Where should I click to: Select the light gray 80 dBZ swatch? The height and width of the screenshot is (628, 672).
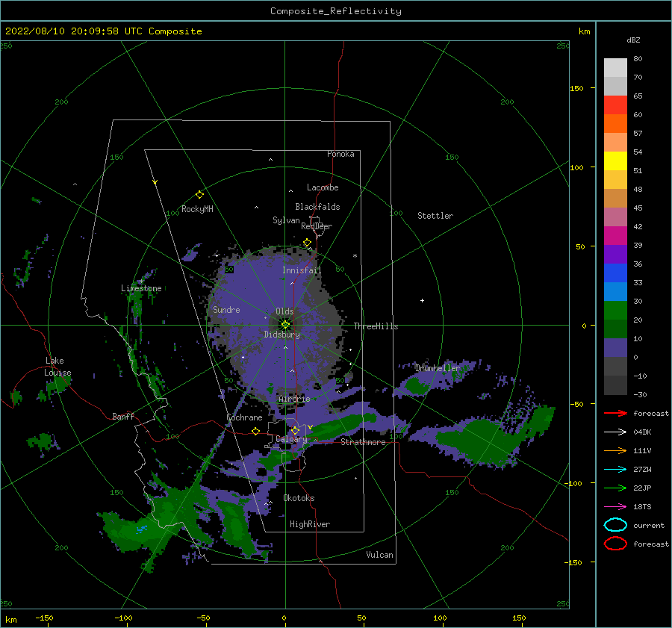tap(615, 67)
